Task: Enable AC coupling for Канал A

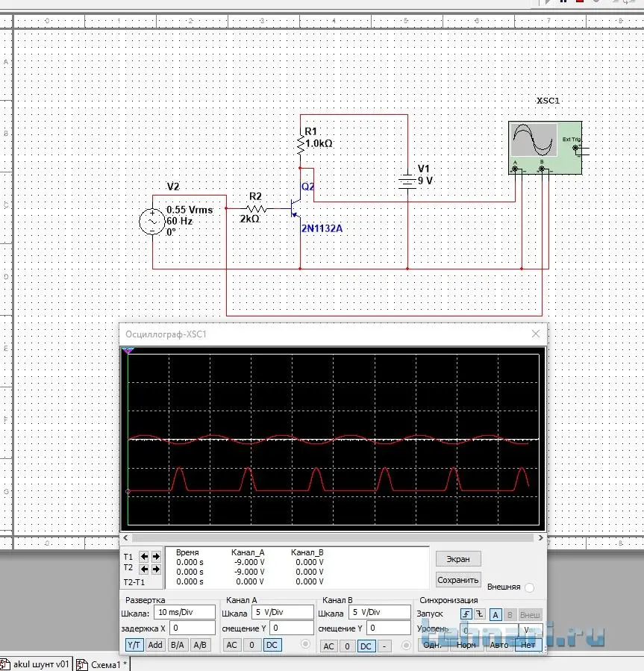Action: point(232,645)
